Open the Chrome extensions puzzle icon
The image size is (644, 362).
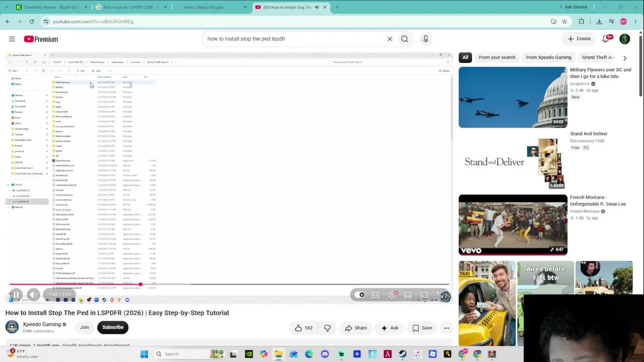click(582, 22)
